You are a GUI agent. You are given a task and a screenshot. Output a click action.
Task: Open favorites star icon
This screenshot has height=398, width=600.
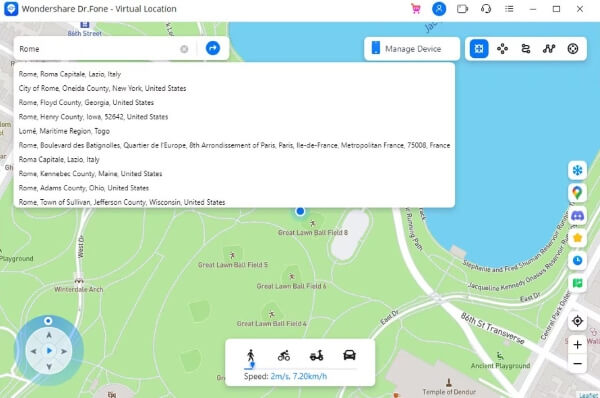pyautogui.click(x=577, y=238)
